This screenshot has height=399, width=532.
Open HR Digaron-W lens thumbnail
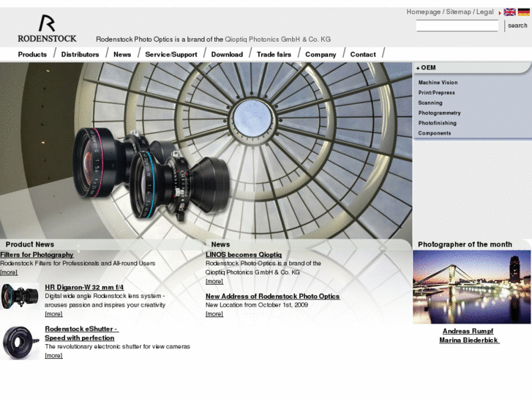point(20,296)
